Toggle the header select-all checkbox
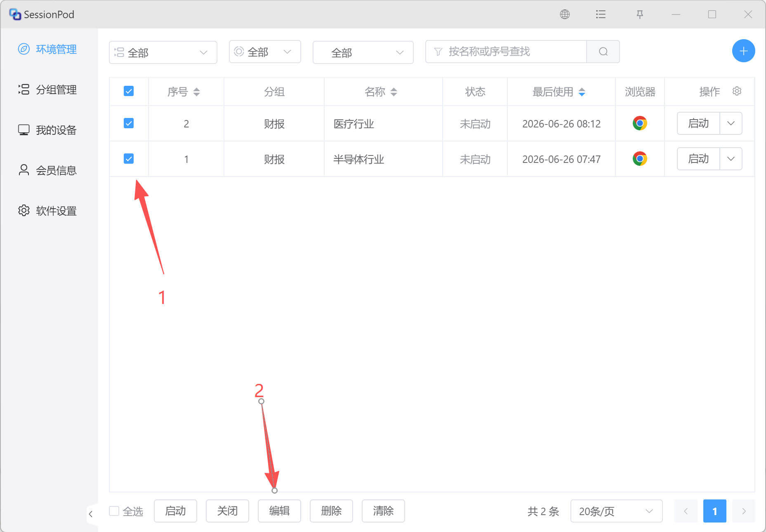Viewport: 766px width, 532px height. pos(129,91)
